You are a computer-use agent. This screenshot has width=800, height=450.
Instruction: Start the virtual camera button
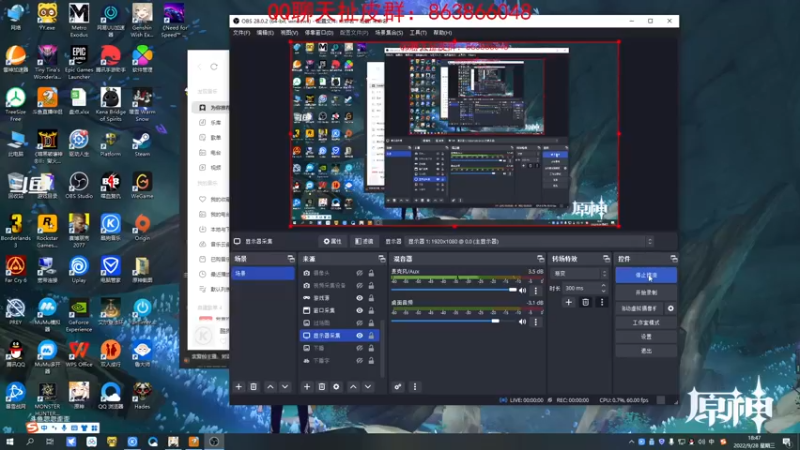(639, 308)
